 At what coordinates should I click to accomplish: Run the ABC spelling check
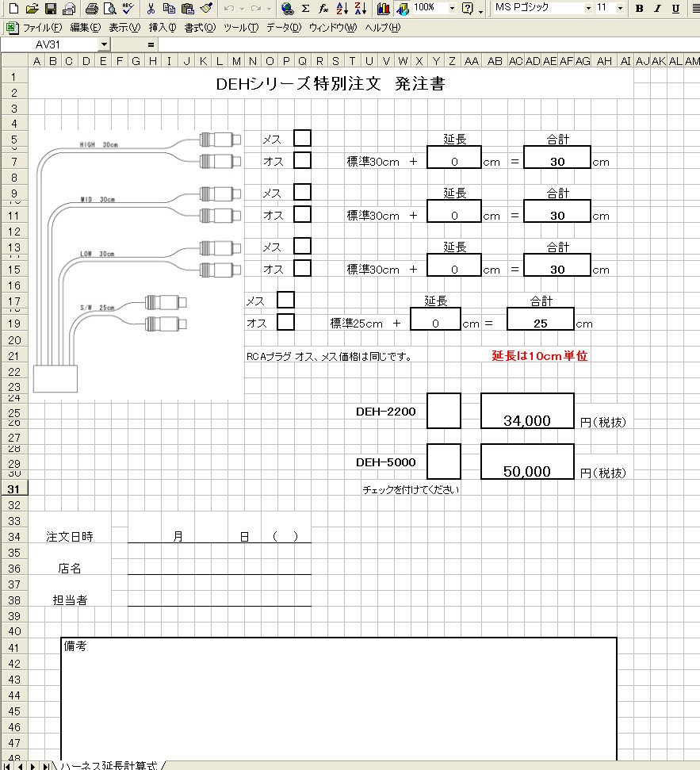tap(128, 8)
